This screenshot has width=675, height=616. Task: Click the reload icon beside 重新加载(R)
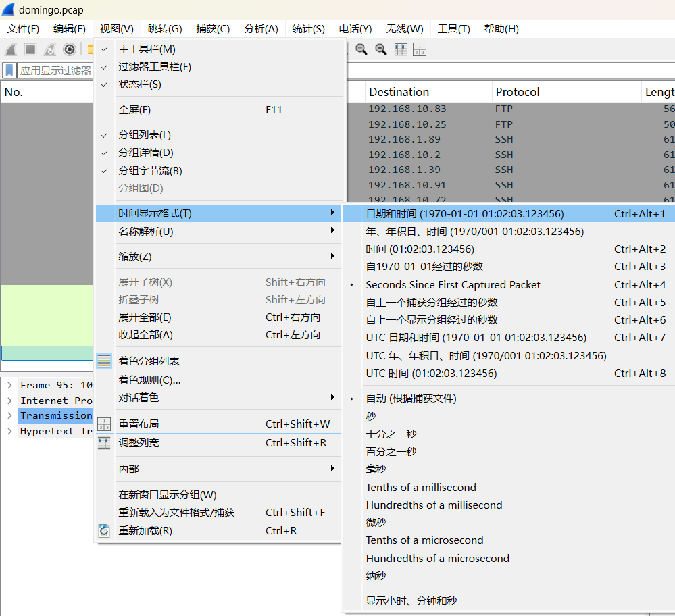tap(104, 531)
